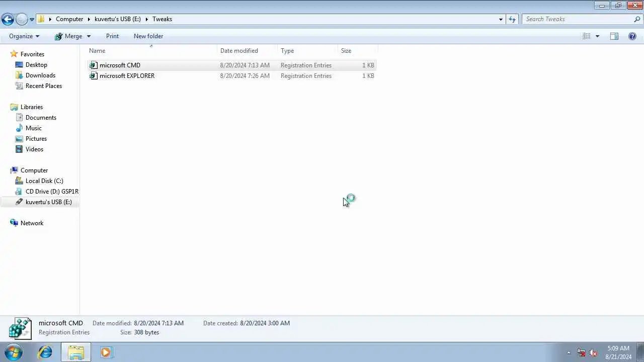Click New folder in the toolbar
This screenshot has height=362, width=644.
tap(148, 36)
